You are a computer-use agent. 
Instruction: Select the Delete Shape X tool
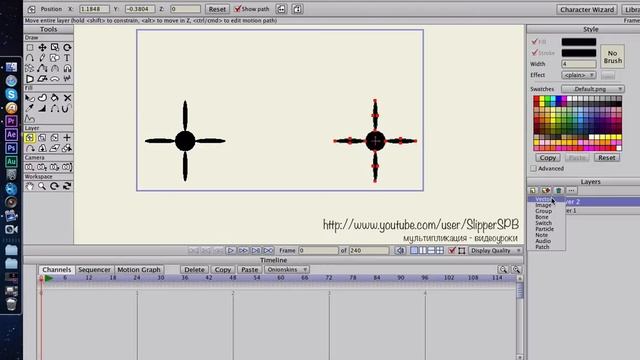click(67, 98)
